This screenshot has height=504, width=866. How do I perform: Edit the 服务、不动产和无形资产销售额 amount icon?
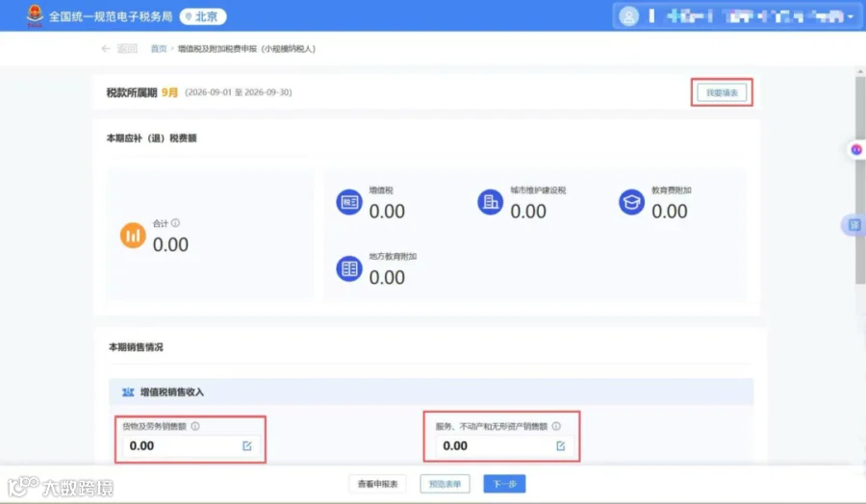pyautogui.click(x=561, y=445)
